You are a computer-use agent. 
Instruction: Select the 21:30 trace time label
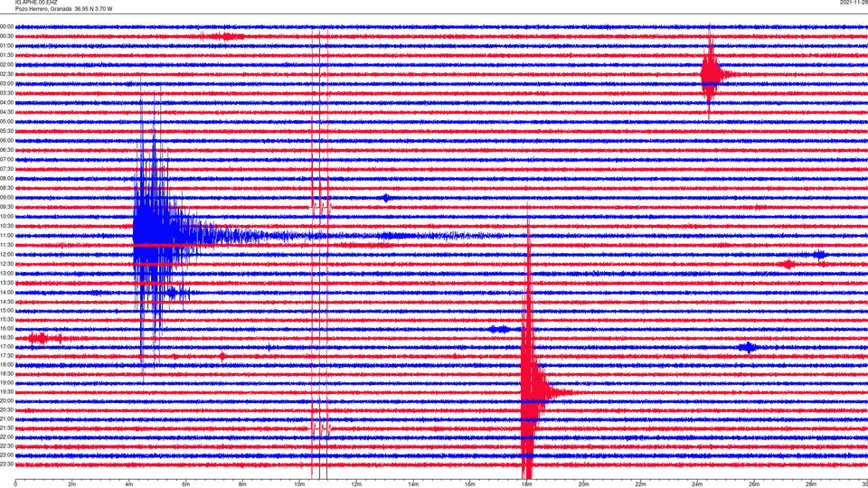pyautogui.click(x=6, y=428)
